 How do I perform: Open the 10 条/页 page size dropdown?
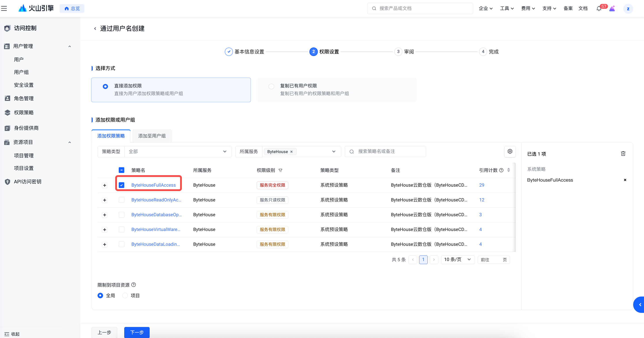(x=457, y=259)
